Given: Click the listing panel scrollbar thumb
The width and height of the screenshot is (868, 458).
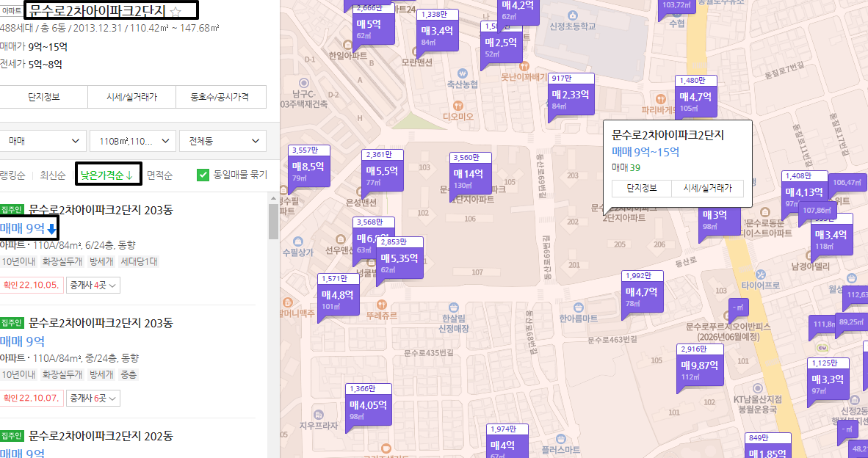Looking at the screenshot, I should click(273, 221).
